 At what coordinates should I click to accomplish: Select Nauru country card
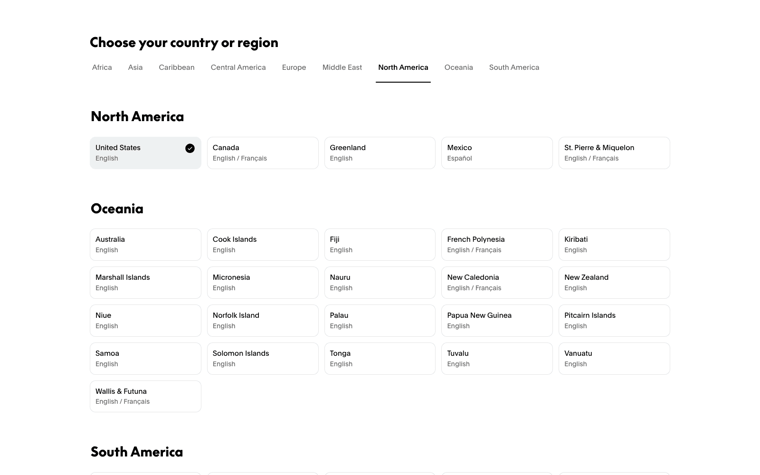coord(380,283)
